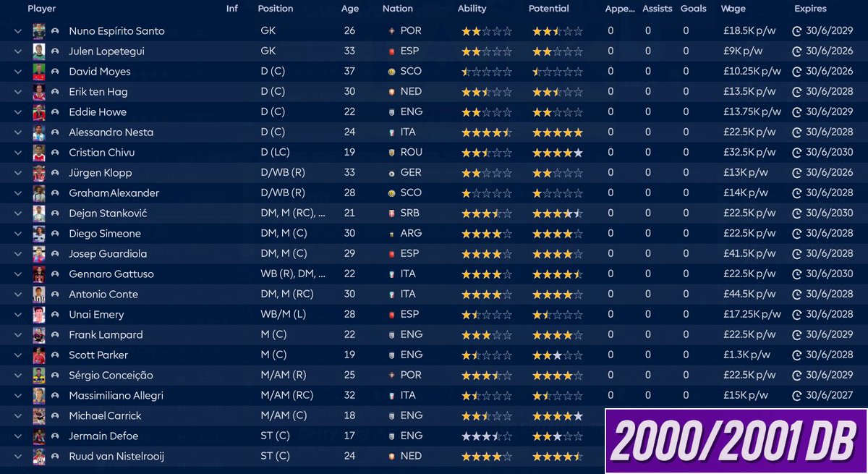Expand Julen Lopetegui row chevron

[17, 51]
